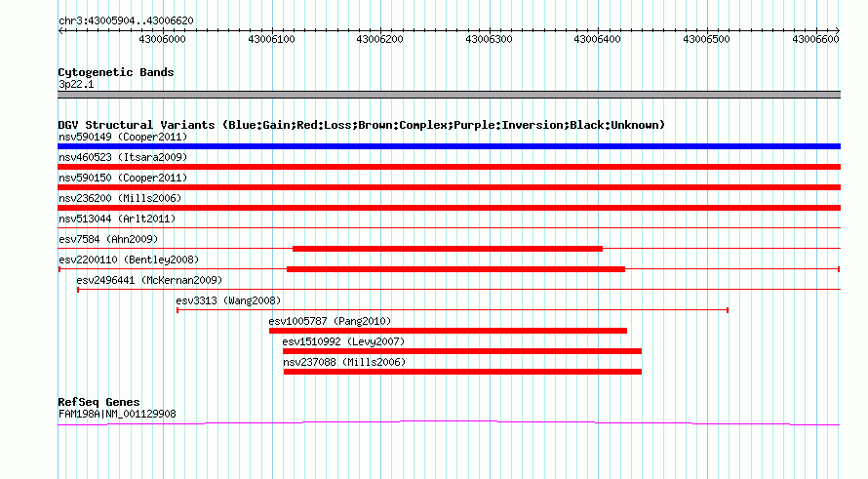Click nsv237088 (Mills2006) red bar
The width and height of the screenshot is (868, 479).
(x=462, y=372)
